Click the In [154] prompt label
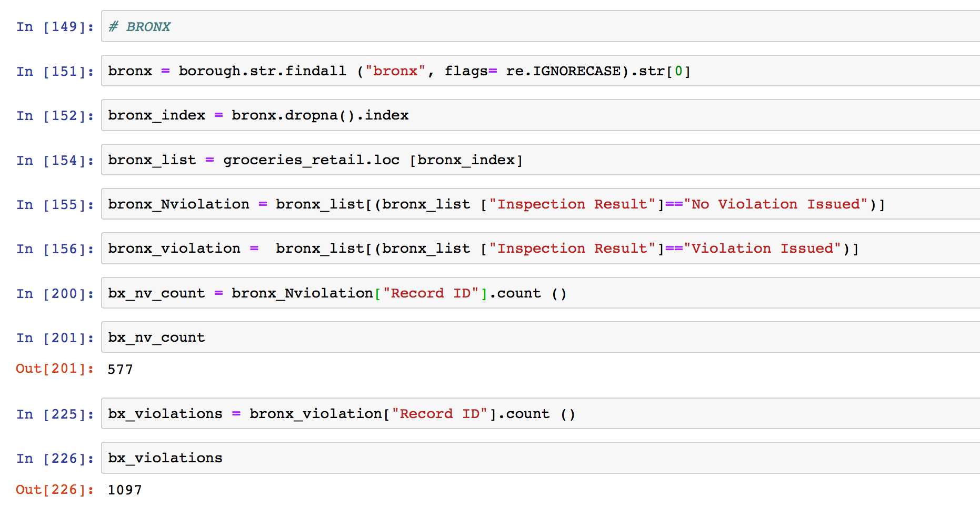Image resolution: width=980 pixels, height=516 pixels. (x=55, y=160)
